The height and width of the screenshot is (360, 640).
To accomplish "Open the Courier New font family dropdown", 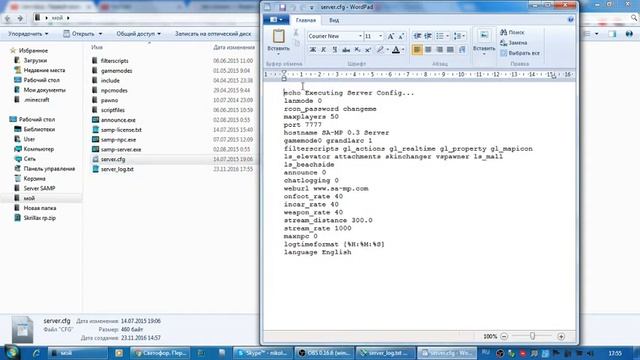I will (360, 36).
